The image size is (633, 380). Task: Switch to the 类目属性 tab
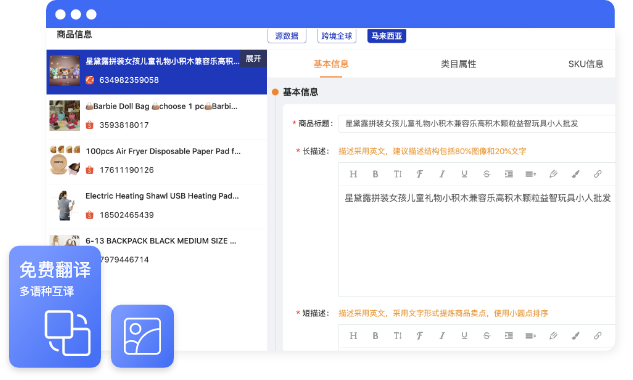[x=459, y=64]
